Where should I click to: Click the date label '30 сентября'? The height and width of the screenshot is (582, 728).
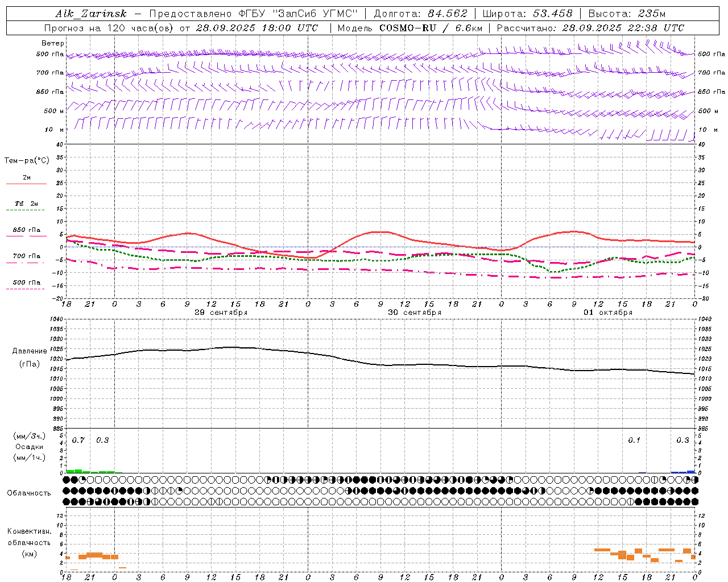coord(415,313)
